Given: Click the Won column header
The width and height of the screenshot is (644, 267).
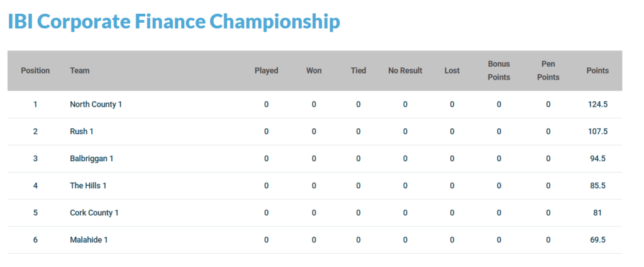Looking at the screenshot, I should [314, 71].
